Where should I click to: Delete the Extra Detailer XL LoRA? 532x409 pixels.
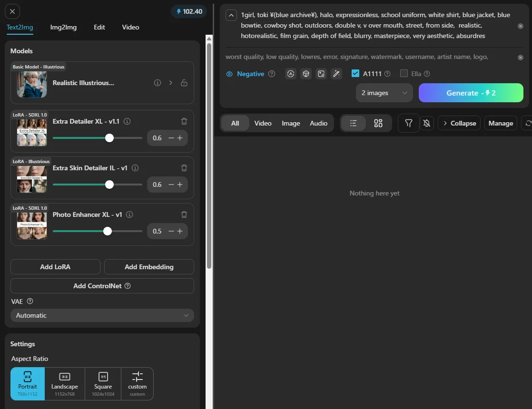(184, 121)
